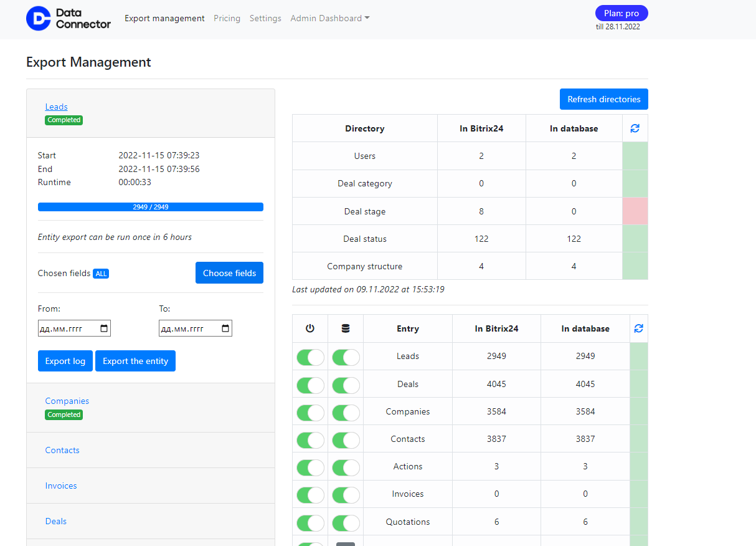Toggle power switch for Leads entry
Viewport: 756px width, 546px height.
tap(310, 357)
